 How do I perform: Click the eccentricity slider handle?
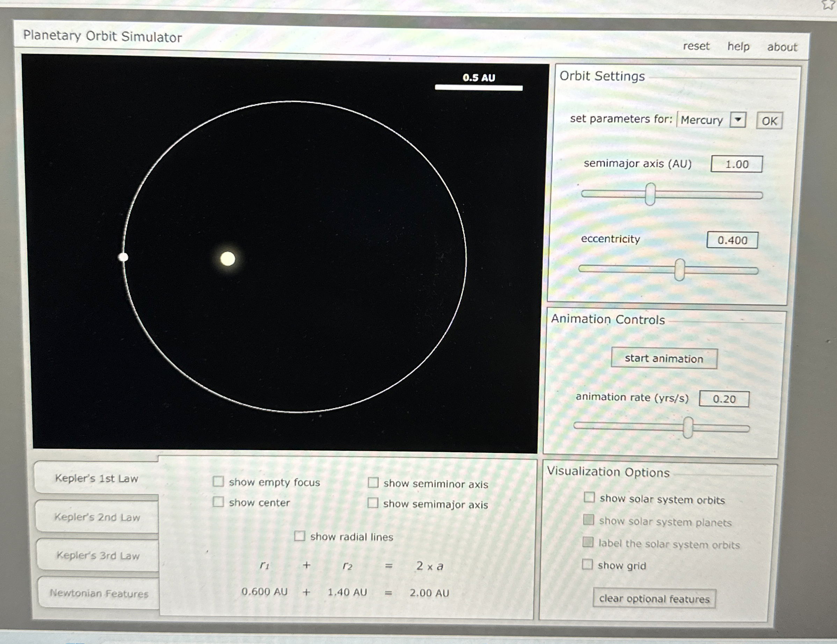coord(679,270)
